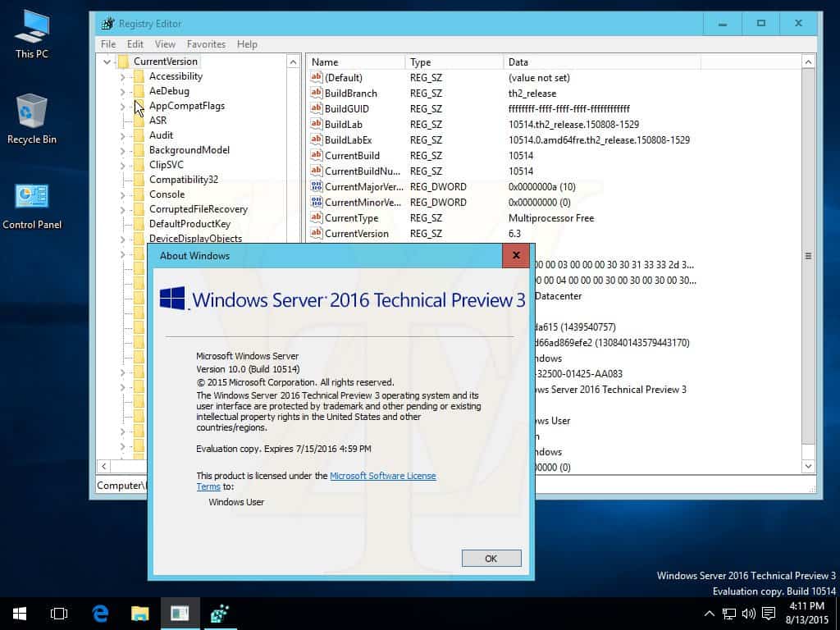This screenshot has width=840, height=630.
Task: Expand the ClipSVC key
Action: (x=123, y=166)
